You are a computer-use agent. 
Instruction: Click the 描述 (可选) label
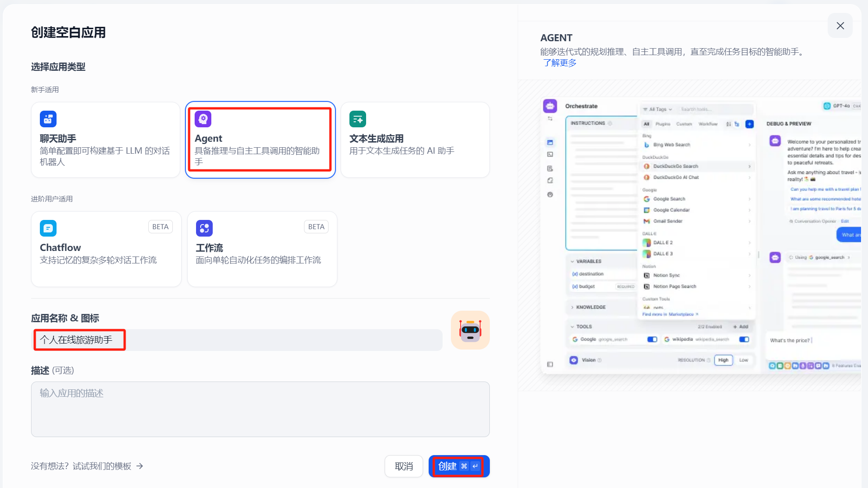point(52,370)
